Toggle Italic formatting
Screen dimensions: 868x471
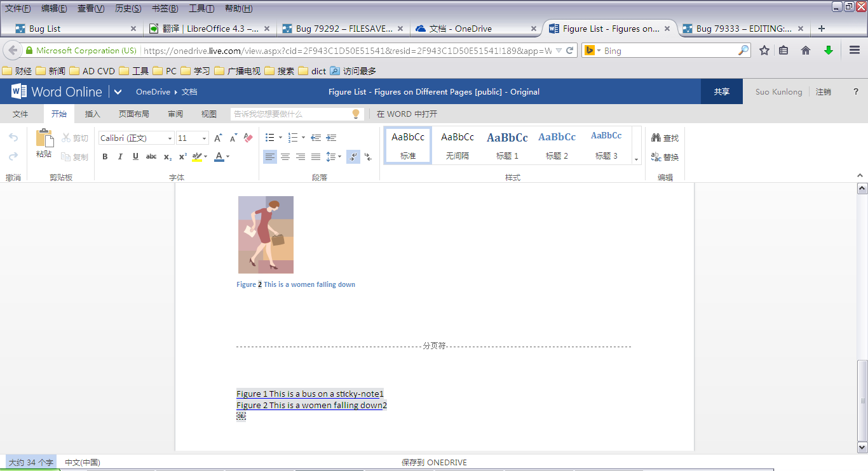pyautogui.click(x=120, y=157)
